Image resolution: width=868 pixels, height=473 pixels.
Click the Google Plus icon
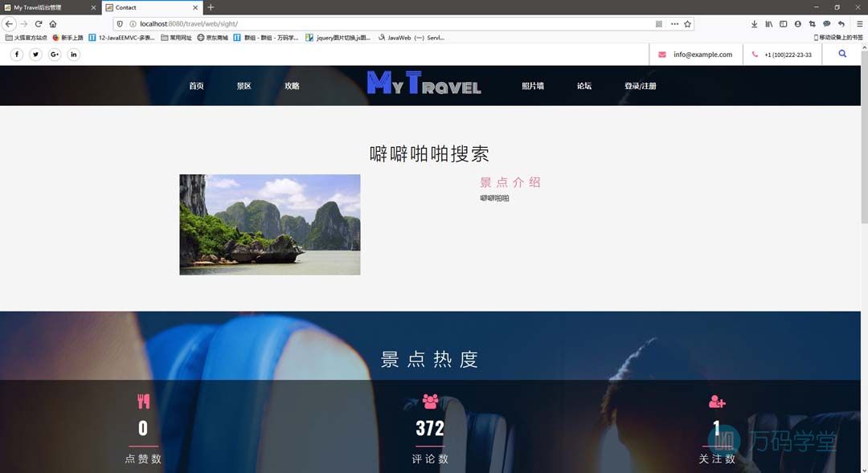pos(55,55)
